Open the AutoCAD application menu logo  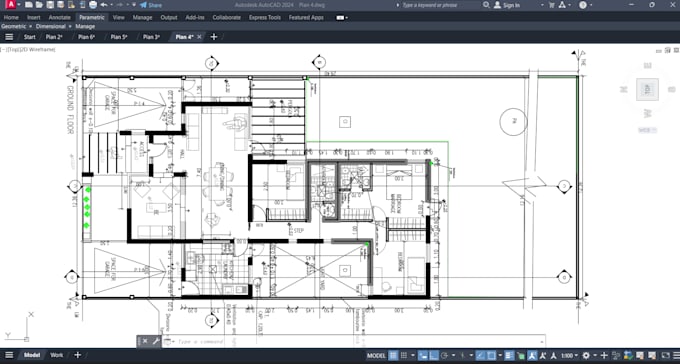click(10, 5)
